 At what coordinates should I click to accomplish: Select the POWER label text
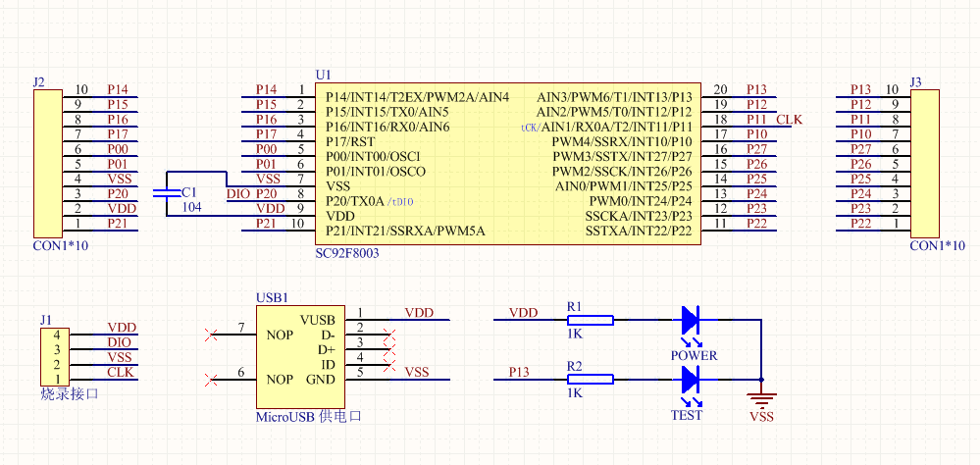pyautogui.click(x=694, y=356)
